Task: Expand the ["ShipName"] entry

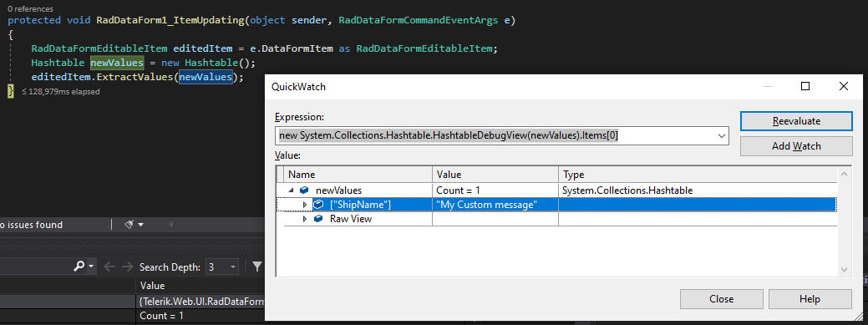Action: tap(304, 205)
